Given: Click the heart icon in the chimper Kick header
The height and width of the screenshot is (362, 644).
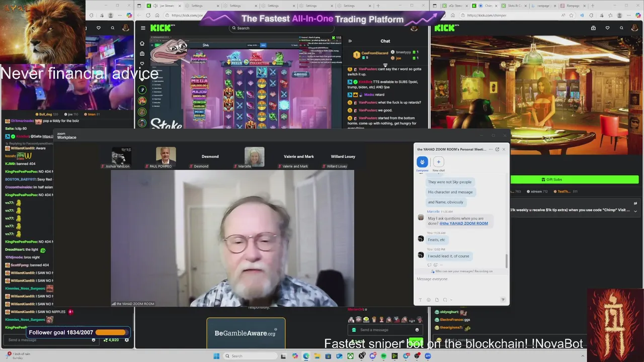Looking at the screenshot, I should [607, 28].
